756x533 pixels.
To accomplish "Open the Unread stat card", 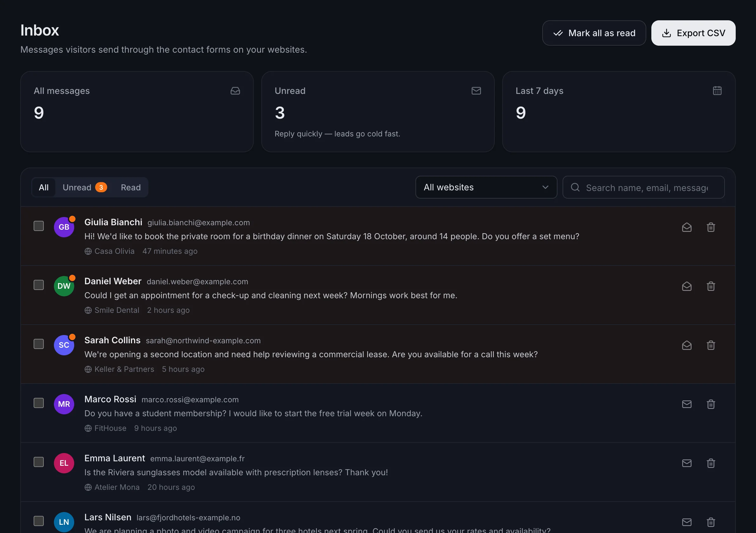I will (378, 112).
